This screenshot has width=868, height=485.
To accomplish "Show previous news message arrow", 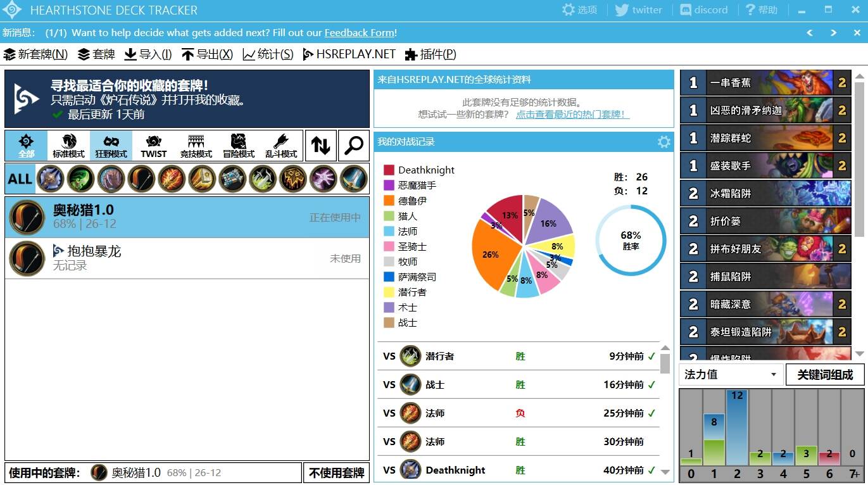I will (x=810, y=33).
